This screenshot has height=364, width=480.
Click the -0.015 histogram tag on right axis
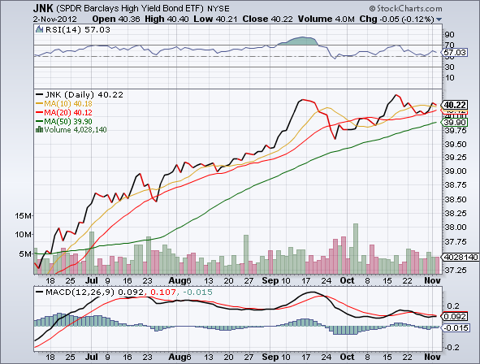click(x=455, y=328)
